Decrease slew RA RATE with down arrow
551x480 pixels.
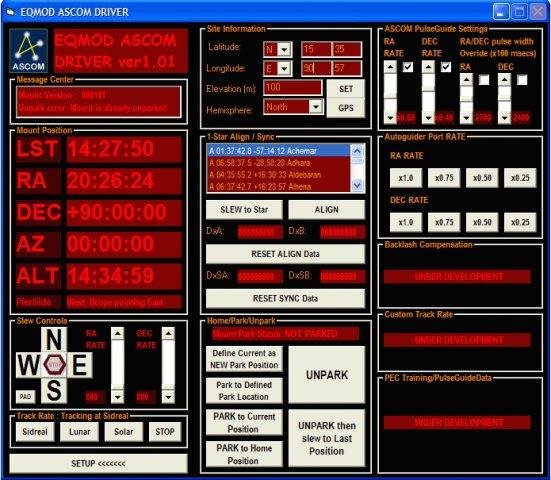point(117,397)
